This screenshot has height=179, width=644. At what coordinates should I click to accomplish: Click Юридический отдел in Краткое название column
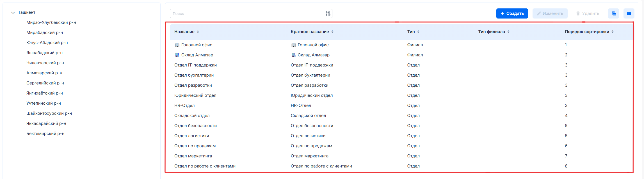click(x=312, y=95)
